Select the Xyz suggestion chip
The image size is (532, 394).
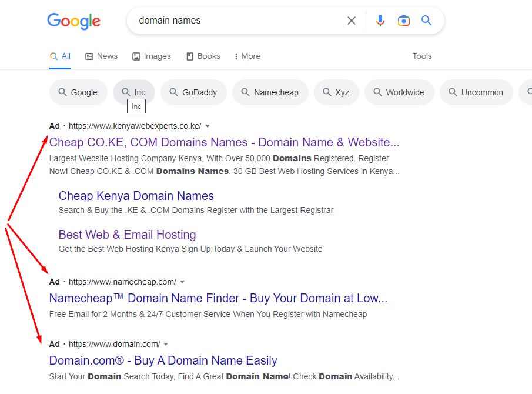337,92
